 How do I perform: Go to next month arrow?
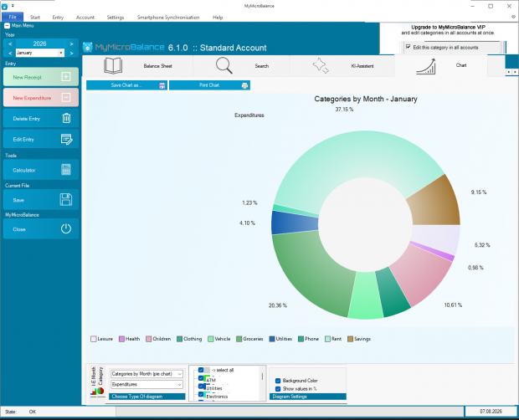[71, 53]
